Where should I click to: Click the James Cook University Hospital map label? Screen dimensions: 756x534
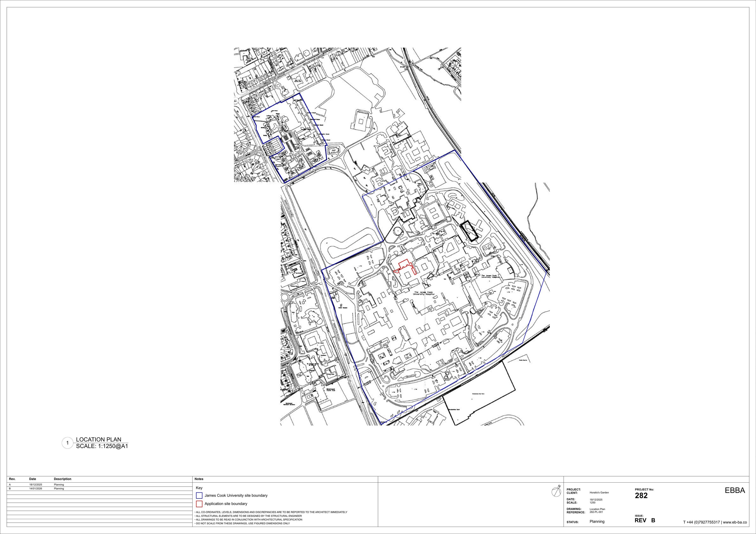(x=424, y=293)
